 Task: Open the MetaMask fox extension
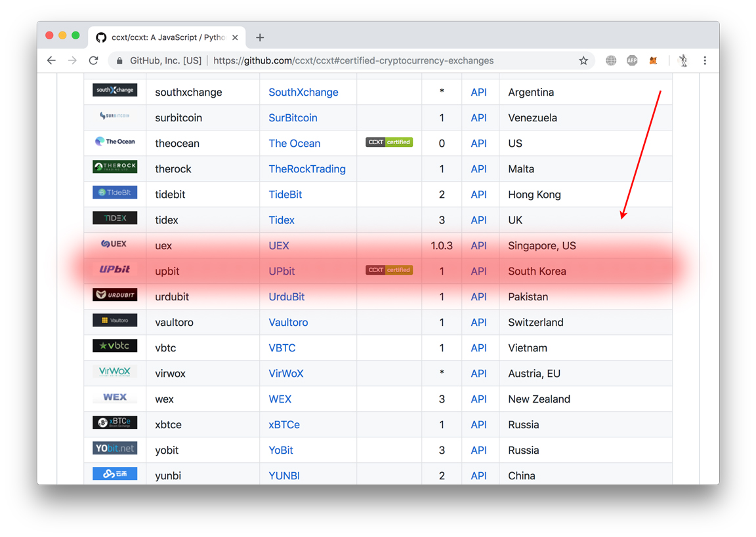coord(653,60)
